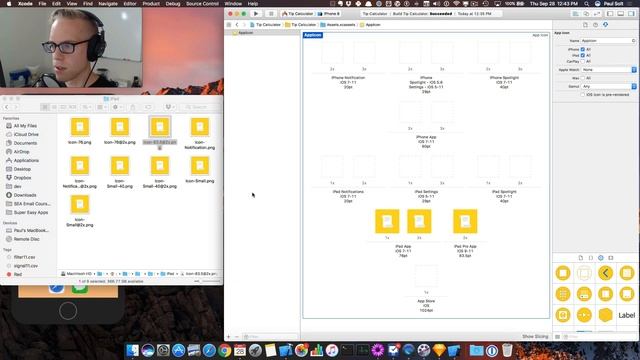Open Finder's arrange-by dropdown

[102, 107]
